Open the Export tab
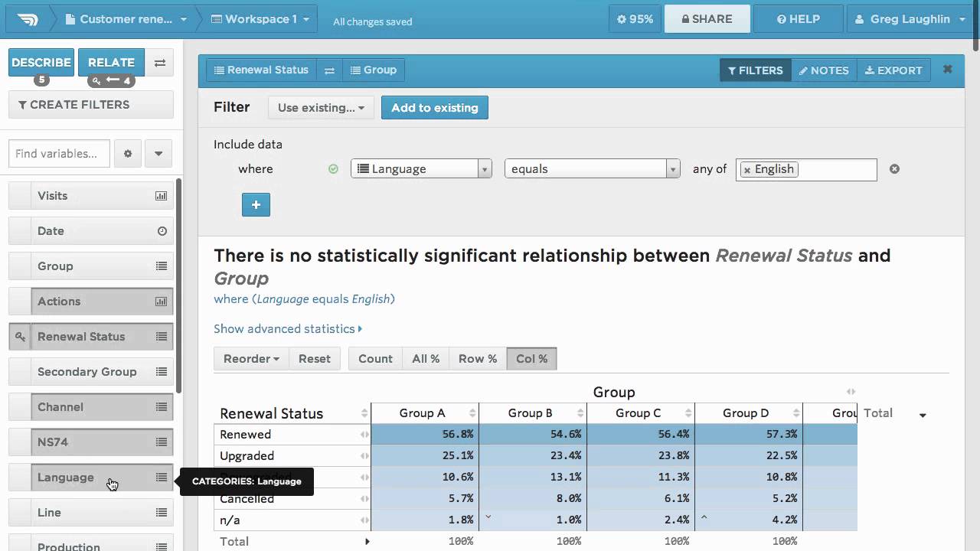 [x=893, y=70]
